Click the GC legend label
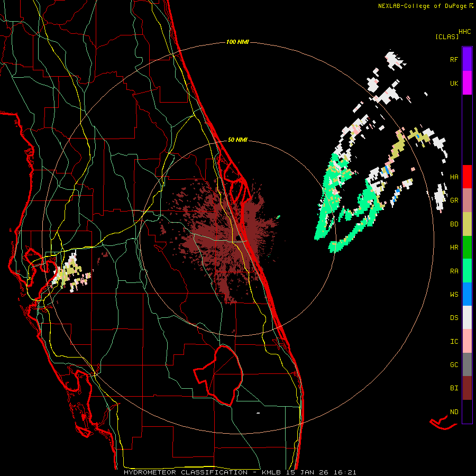 (x=454, y=364)
